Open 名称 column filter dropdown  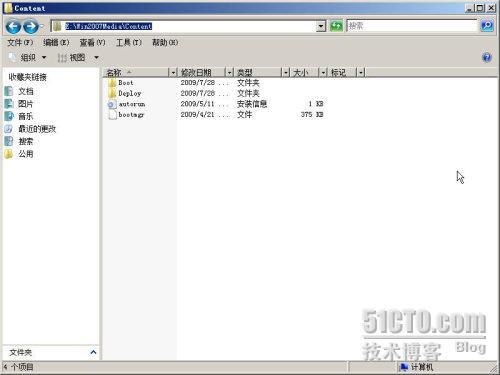click(x=173, y=72)
